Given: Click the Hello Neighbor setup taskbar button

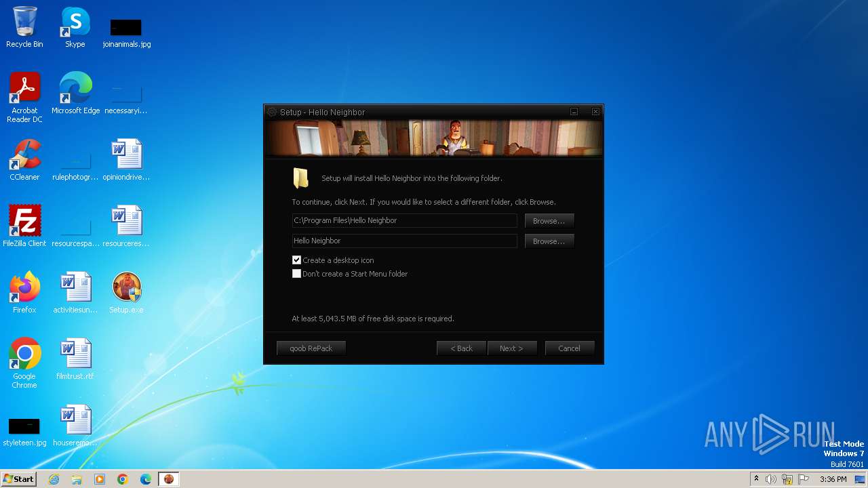Looking at the screenshot, I should coord(169,479).
